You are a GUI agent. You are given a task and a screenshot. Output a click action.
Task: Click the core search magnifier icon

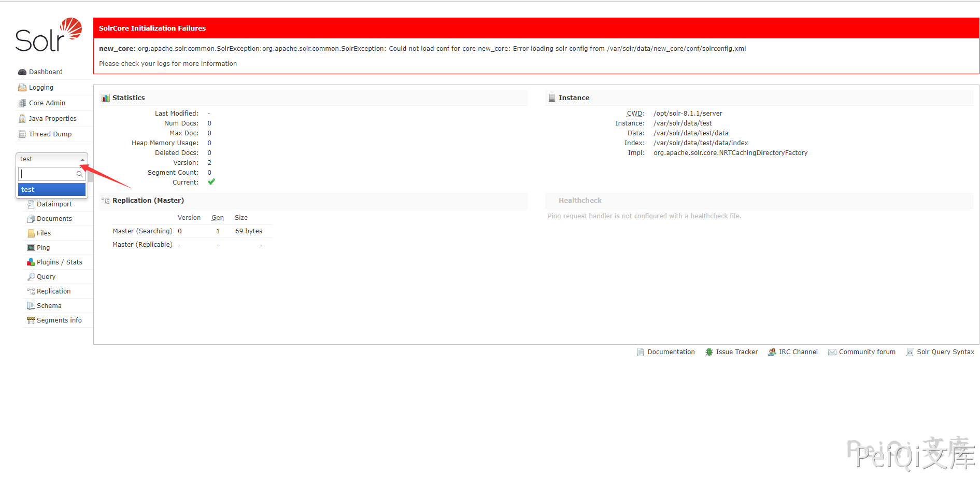coord(79,174)
